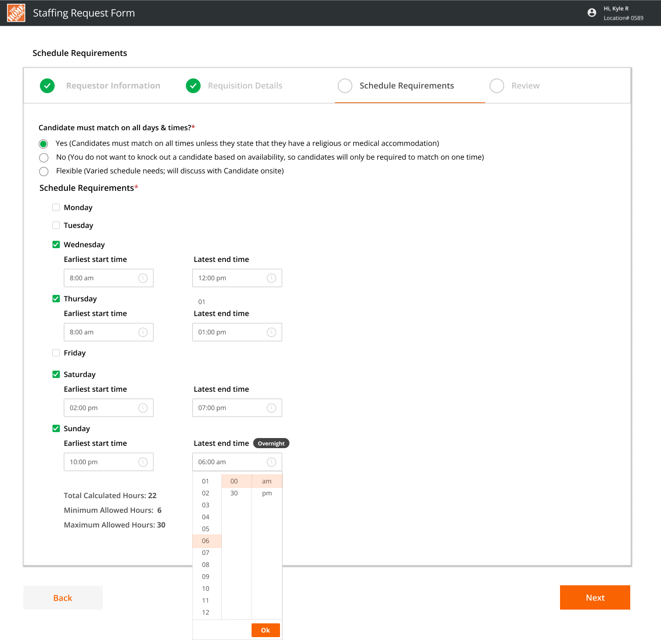Select the Schedule Requirements step tab
661x644 pixels.
407,86
